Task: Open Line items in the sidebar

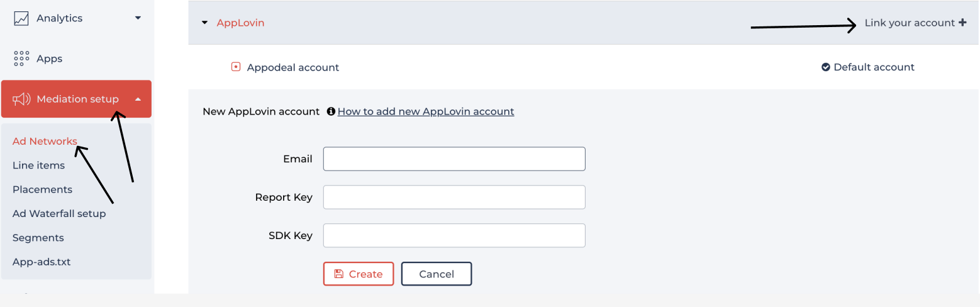Action: pyautogui.click(x=38, y=165)
